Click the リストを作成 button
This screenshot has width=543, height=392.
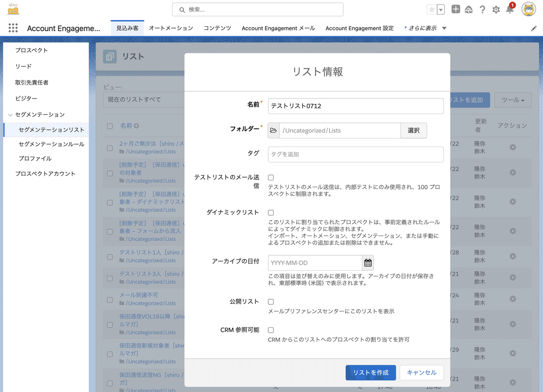[371, 373]
